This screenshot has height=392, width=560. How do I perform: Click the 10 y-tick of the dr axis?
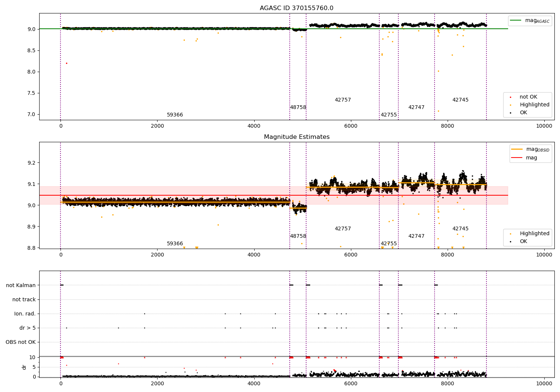pyautogui.click(x=32, y=357)
